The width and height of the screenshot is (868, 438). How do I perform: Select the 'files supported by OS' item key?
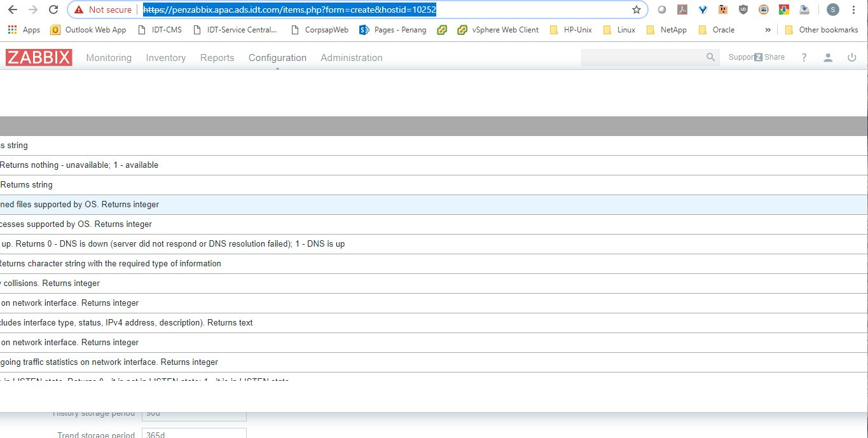click(x=79, y=205)
